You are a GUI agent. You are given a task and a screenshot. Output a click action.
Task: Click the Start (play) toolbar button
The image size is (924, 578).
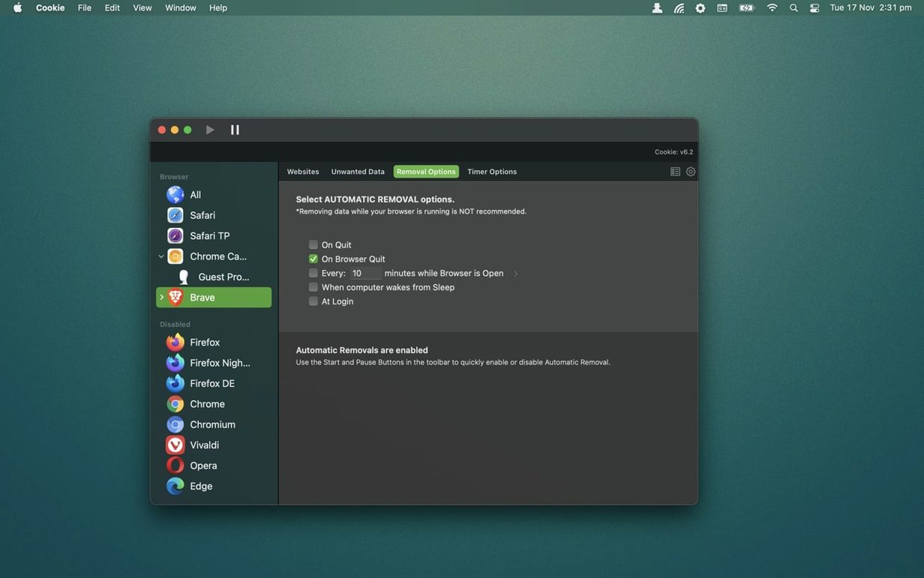pyautogui.click(x=210, y=130)
